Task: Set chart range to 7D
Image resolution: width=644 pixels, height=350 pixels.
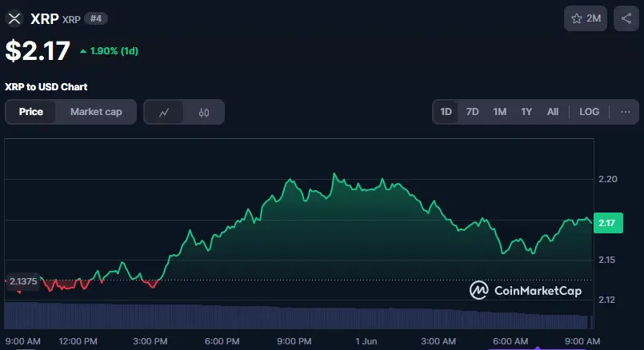Action: pyautogui.click(x=473, y=112)
